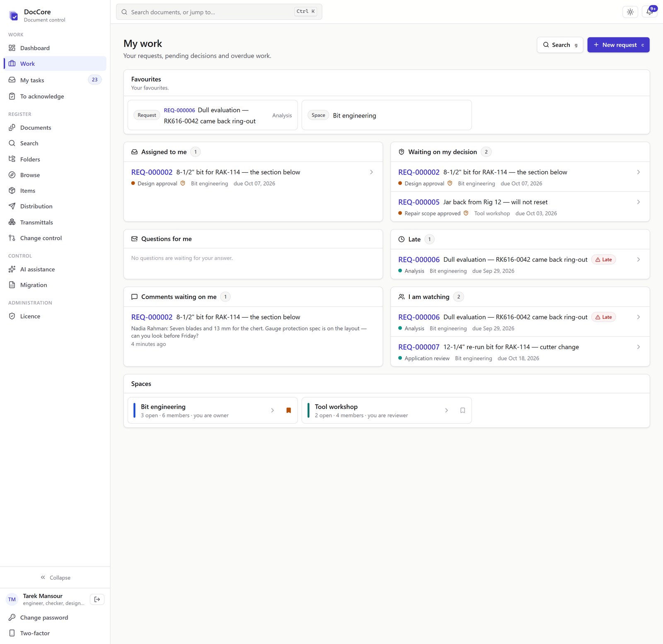Click the Distribution paper-plane icon
Viewport: 663px width, 644px height.
[x=12, y=206]
